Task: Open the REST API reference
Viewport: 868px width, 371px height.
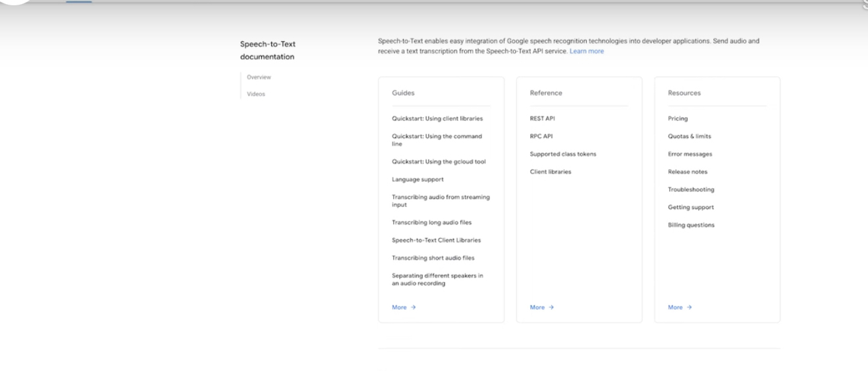Action: pyautogui.click(x=542, y=119)
